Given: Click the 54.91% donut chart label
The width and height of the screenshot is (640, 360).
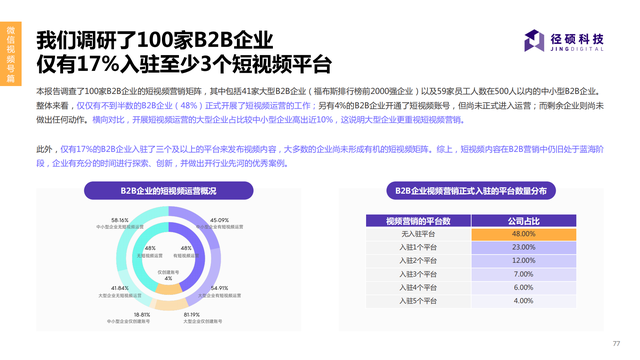Looking at the screenshot, I should (220, 288).
